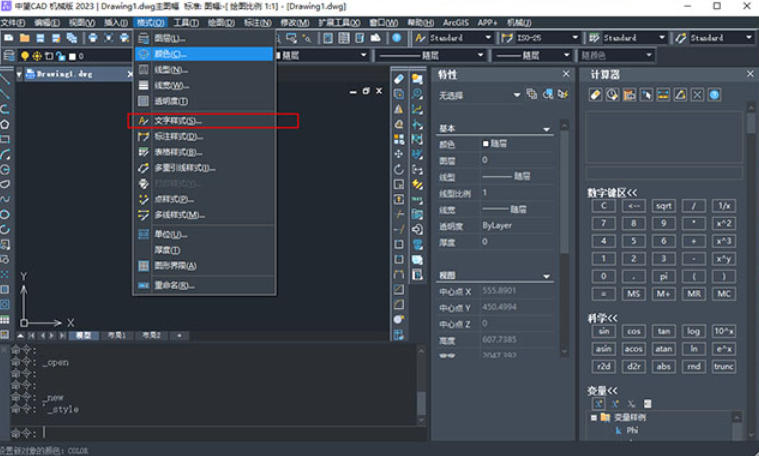759x456 pixels.
Task: Collapse the 视图 section in Properties
Action: (x=546, y=276)
